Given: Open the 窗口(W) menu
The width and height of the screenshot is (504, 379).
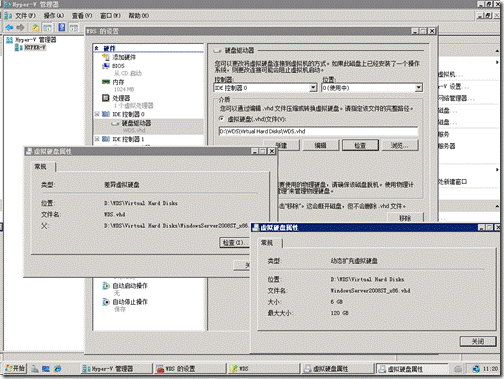Looking at the screenshot, I should coord(110,16).
